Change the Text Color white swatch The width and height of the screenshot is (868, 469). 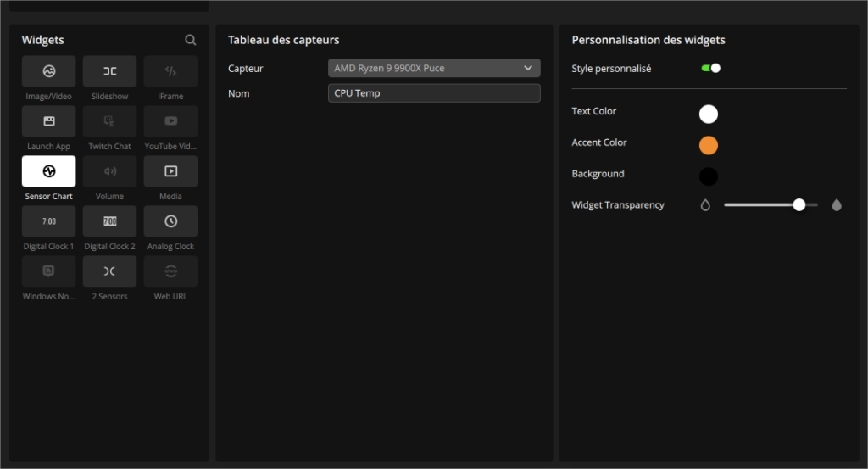click(709, 114)
